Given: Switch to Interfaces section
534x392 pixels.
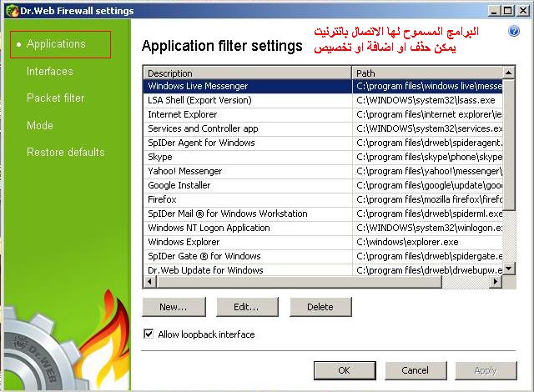Looking at the screenshot, I should (x=50, y=71).
